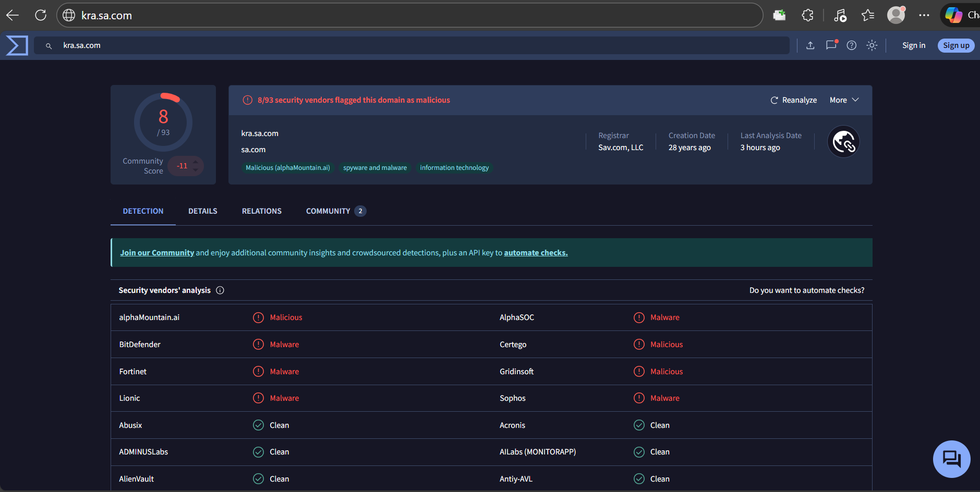980x492 pixels.
Task: Open the notifications flag icon
Action: (x=831, y=45)
